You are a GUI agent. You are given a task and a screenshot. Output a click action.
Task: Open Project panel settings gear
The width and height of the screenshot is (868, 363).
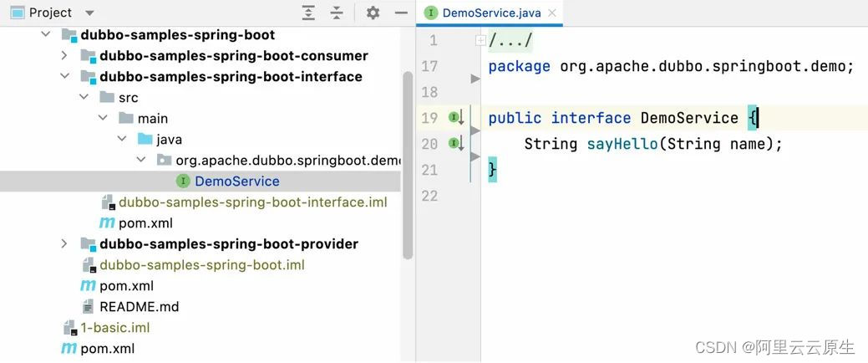tap(373, 13)
